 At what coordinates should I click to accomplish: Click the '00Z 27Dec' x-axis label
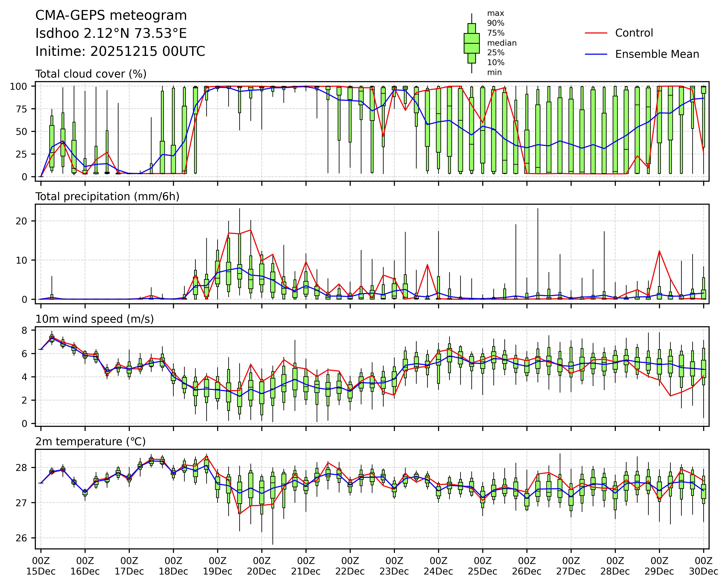click(x=571, y=566)
